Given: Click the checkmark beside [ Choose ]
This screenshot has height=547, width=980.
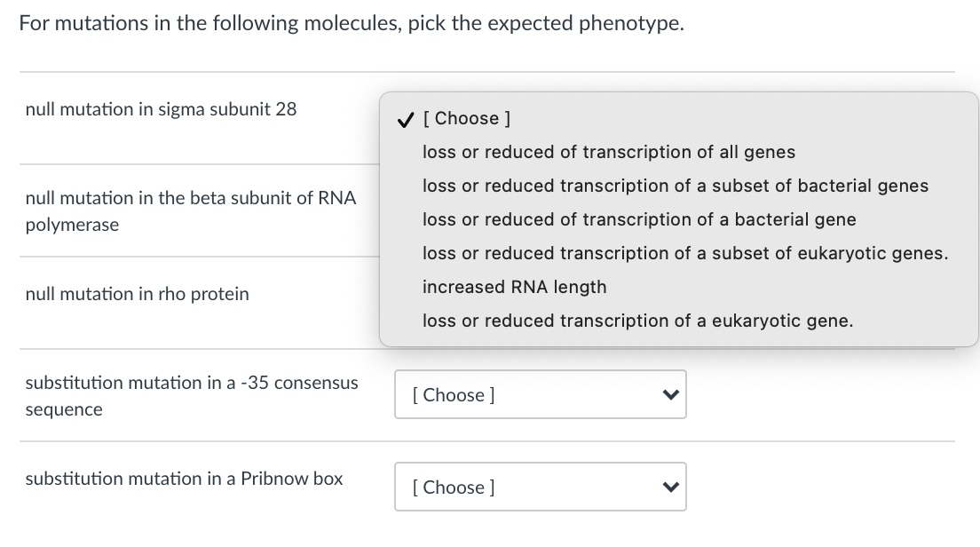Looking at the screenshot, I should tap(405, 118).
